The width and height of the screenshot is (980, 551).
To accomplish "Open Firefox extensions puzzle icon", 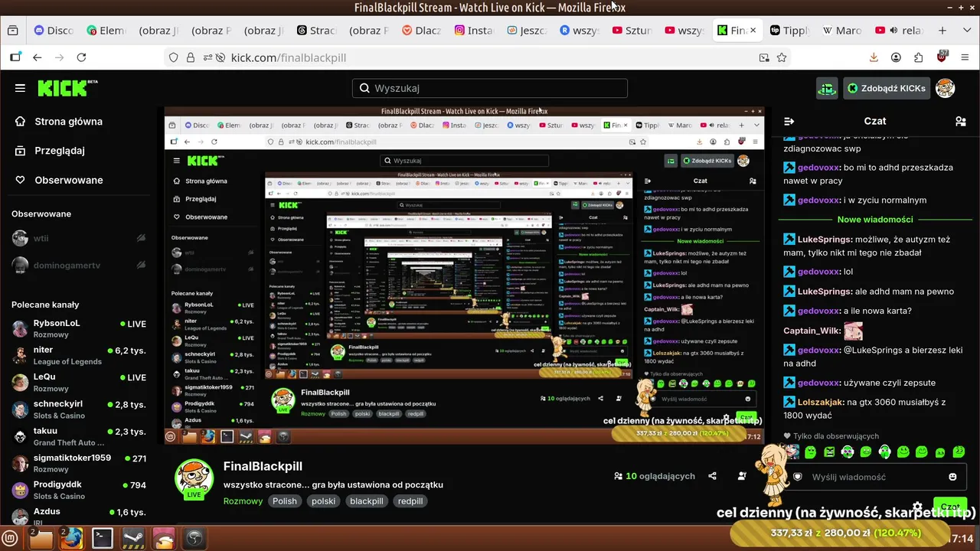I will pyautogui.click(x=919, y=57).
